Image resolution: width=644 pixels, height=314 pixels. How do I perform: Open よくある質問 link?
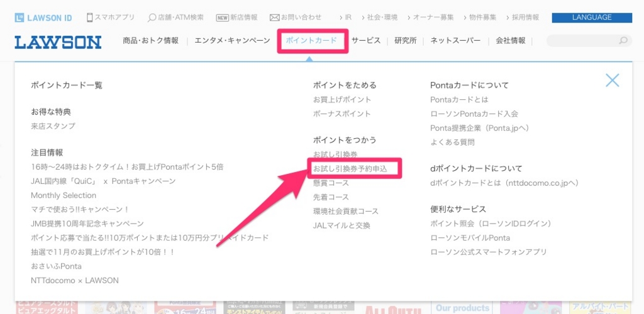(x=453, y=143)
